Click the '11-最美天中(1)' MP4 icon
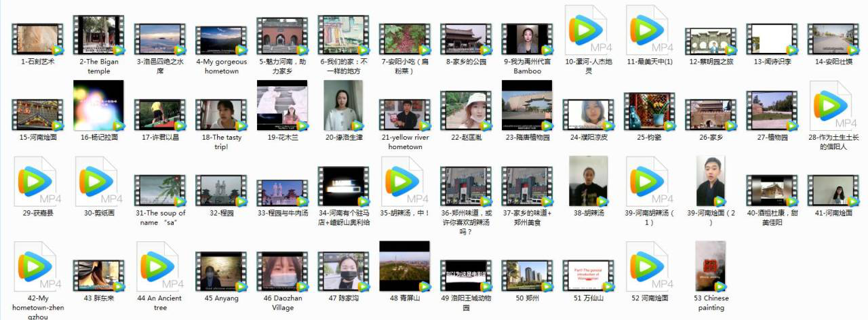 coord(649,31)
